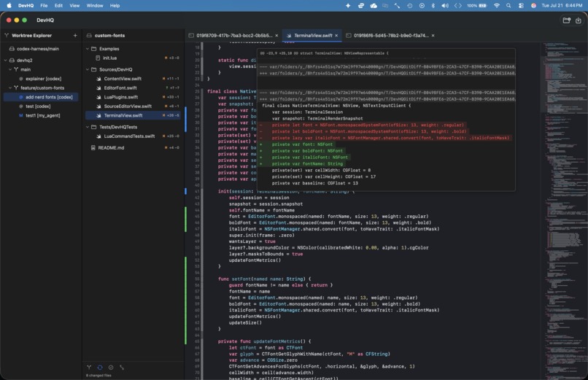Viewport: 588px width, 380px height.
Task: Click the date and time in the menu bar
Action: (x=562, y=6)
